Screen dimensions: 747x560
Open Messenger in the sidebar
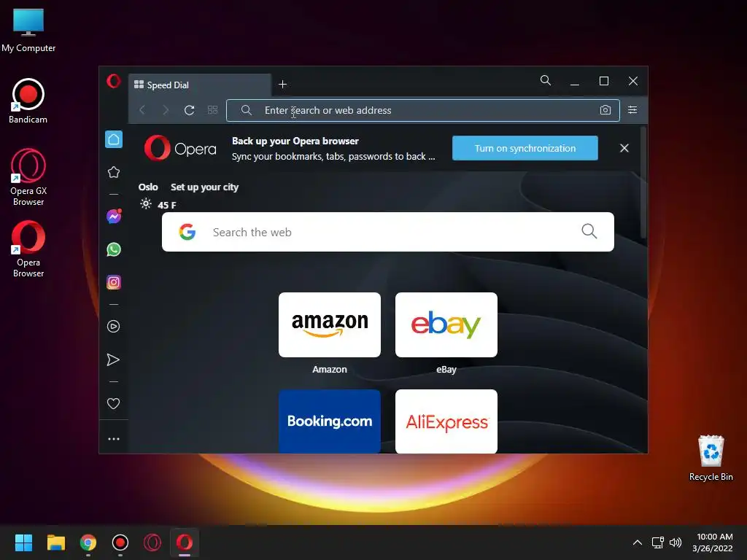113,217
